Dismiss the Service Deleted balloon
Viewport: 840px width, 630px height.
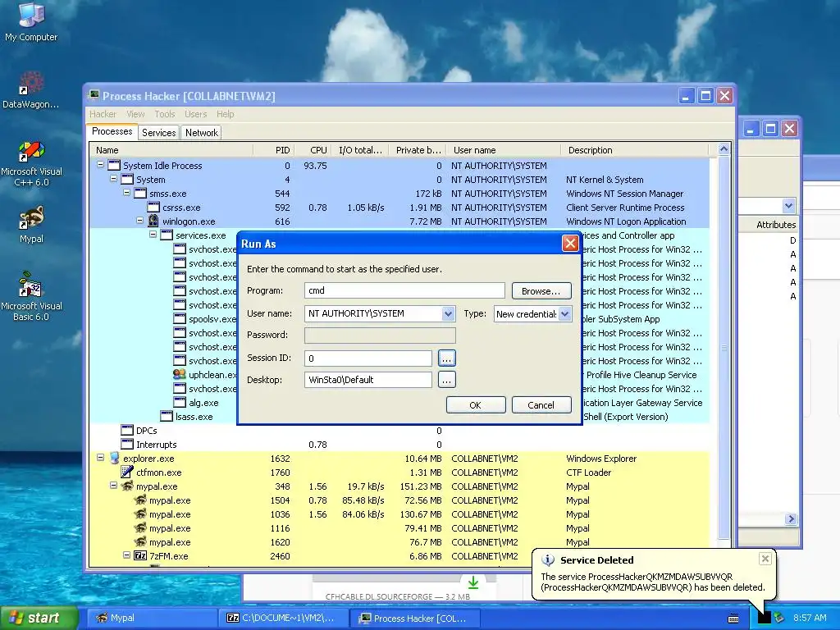[765, 559]
